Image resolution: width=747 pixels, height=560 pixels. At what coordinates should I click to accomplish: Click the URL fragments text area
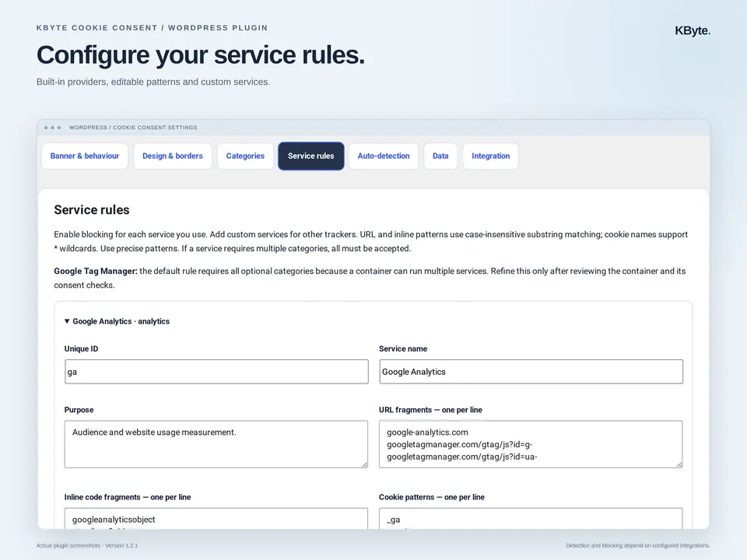[531, 444]
